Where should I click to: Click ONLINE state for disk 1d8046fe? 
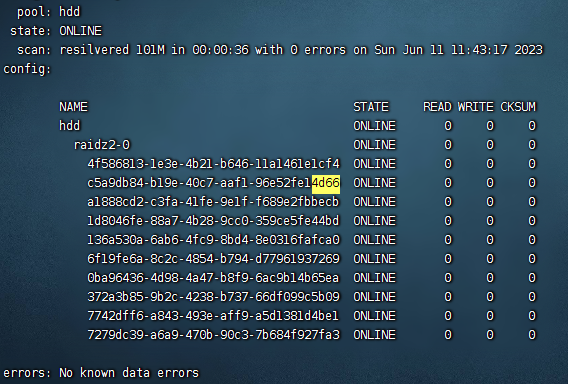click(375, 221)
